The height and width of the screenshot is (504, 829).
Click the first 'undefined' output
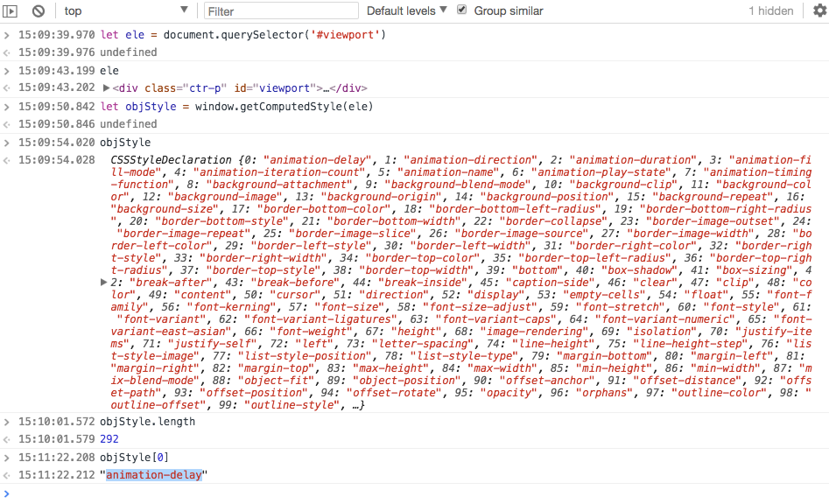click(x=128, y=52)
